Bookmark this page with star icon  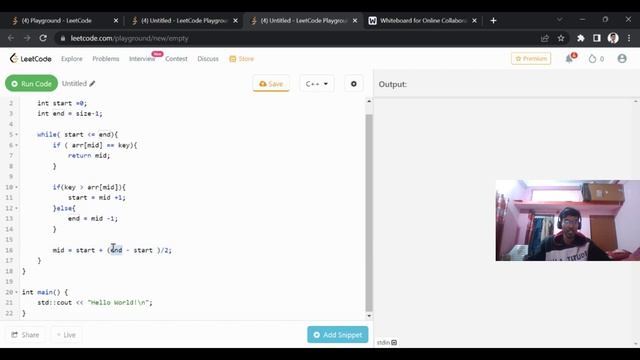tap(561, 38)
